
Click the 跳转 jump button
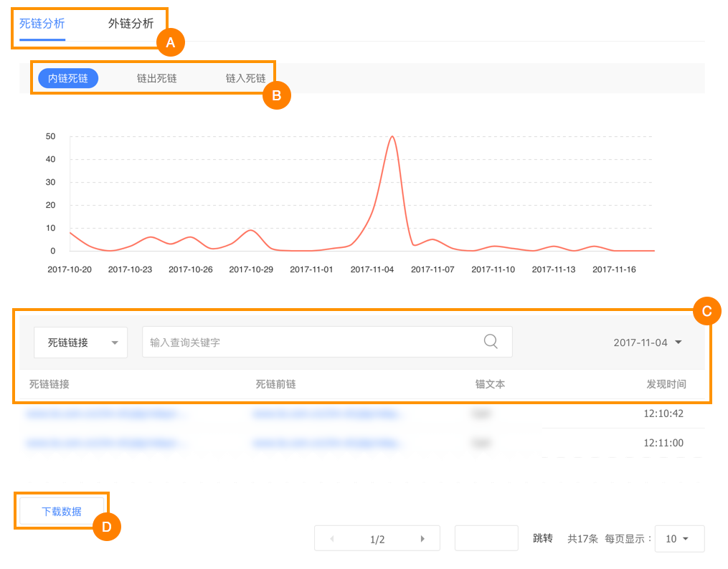click(543, 539)
